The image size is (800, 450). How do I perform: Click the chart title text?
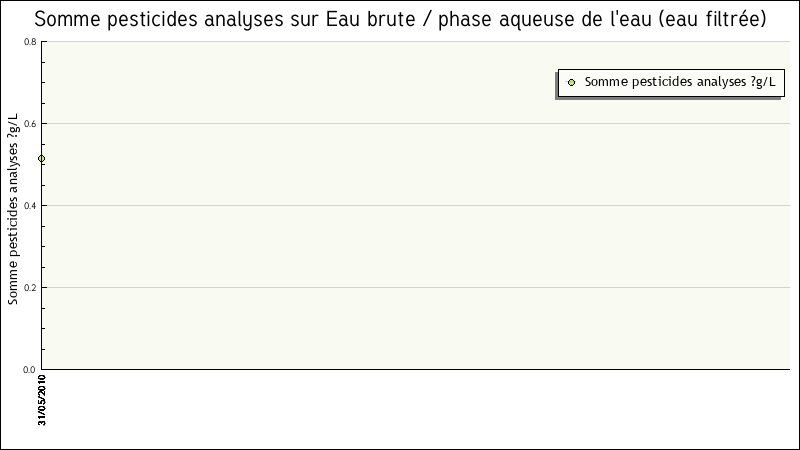[x=400, y=19]
